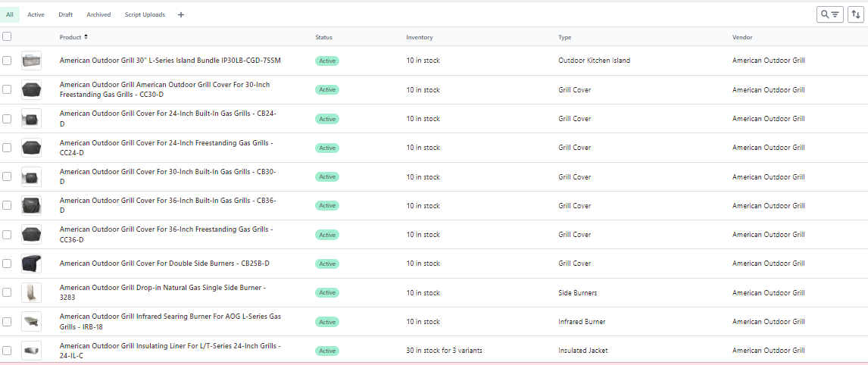Screen dimensions: 868x365
Task: Click the Vendor column header
Action: [x=742, y=37]
